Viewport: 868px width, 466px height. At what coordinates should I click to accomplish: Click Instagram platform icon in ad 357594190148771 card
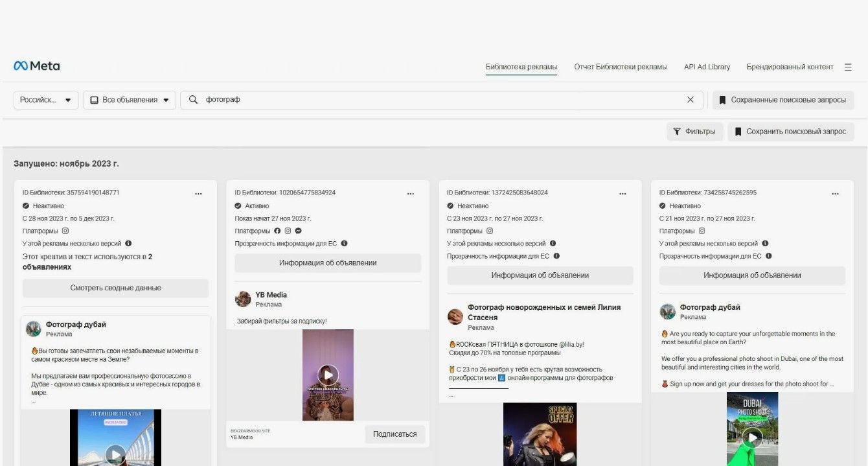[x=65, y=231]
